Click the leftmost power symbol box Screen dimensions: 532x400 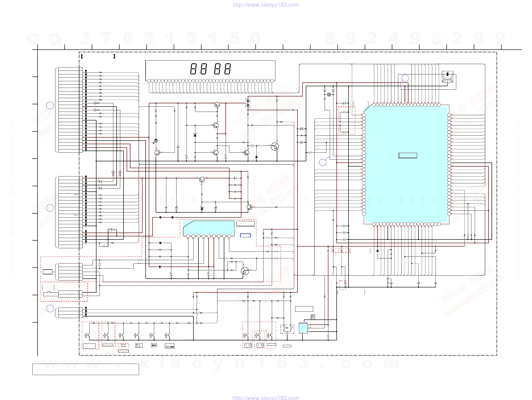[248, 345]
